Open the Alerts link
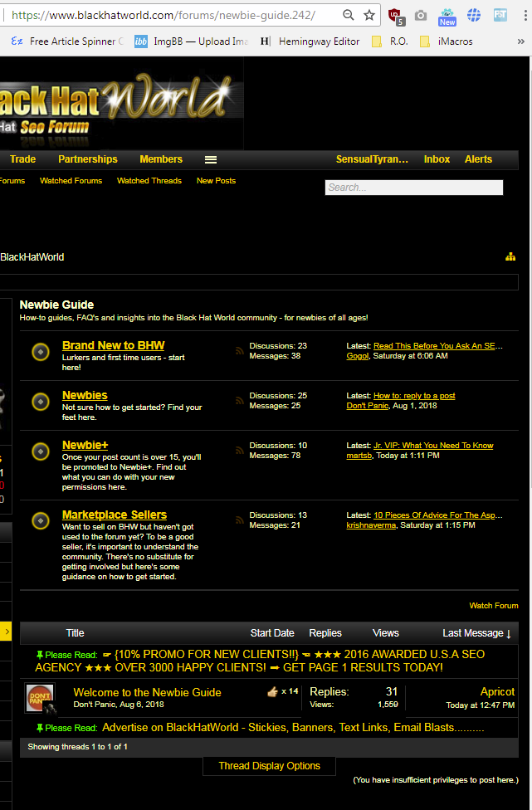Screen dimensions: 532x810 click(x=478, y=159)
